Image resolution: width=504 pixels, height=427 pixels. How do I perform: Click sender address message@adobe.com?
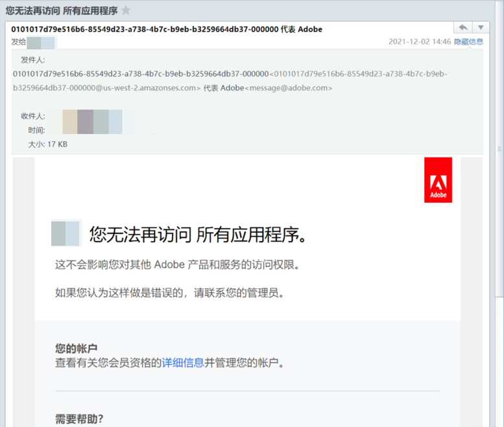(x=289, y=88)
